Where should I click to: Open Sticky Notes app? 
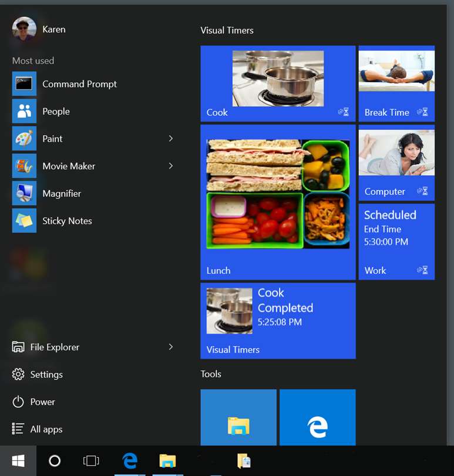pyautogui.click(x=94, y=220)
